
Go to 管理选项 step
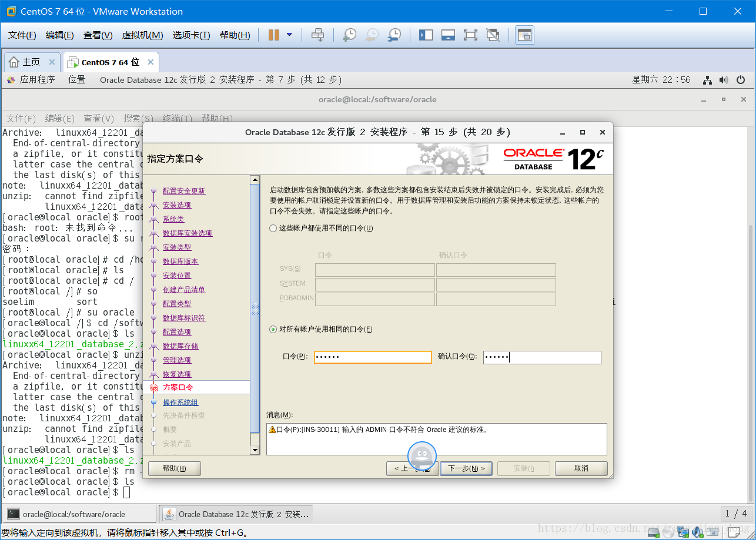pyautogui.click(x=177, y=360)
